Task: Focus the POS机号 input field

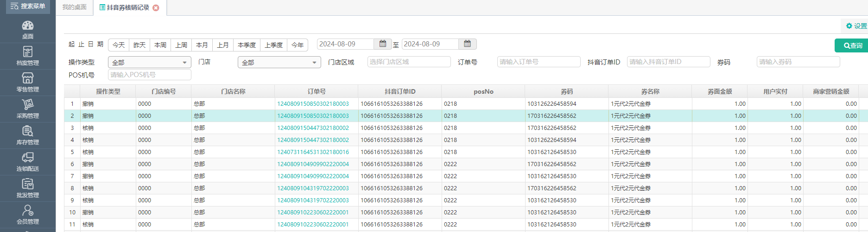Action: 150,75
